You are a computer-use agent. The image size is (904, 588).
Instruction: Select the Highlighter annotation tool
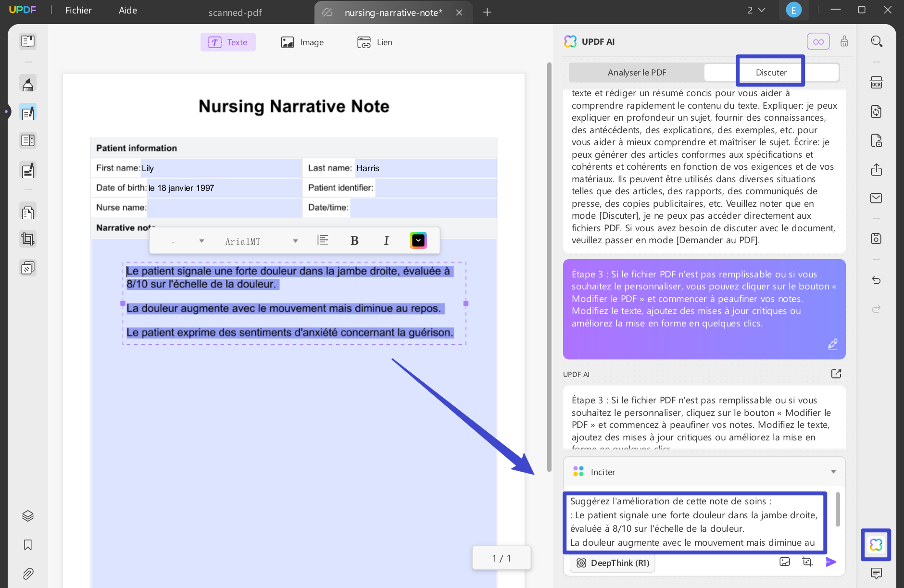(27, 83)
